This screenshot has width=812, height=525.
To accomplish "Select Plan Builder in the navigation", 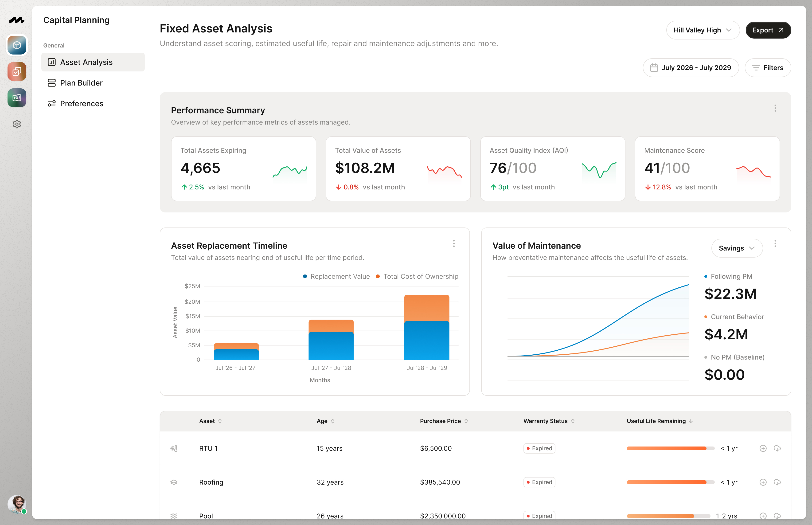I will coord(81,83).
